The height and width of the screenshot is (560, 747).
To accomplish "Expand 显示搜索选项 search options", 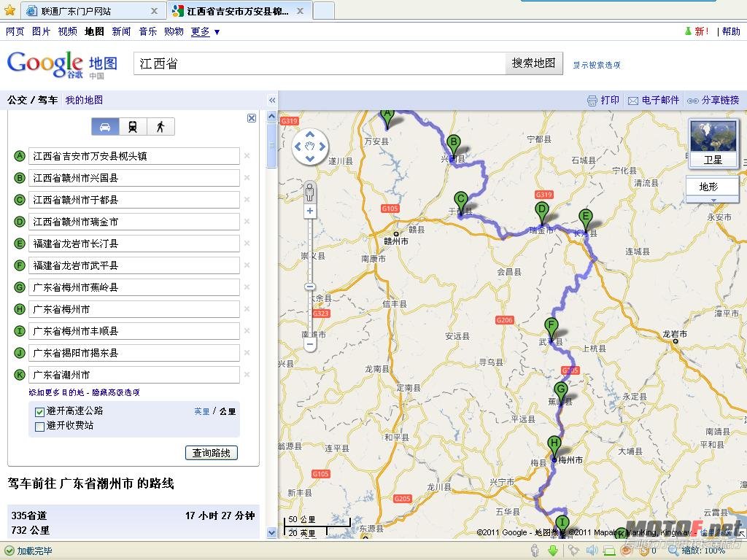I will [x=597, y=65].
